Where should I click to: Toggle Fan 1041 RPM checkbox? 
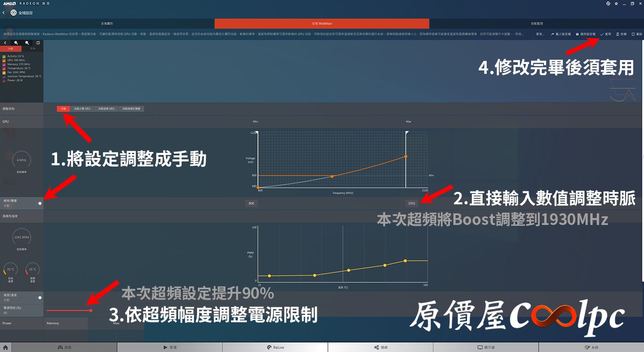[x=4, y=73]
